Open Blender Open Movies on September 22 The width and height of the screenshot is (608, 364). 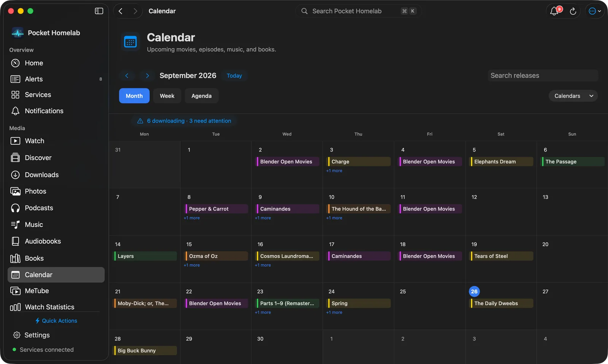pos(217,303)
